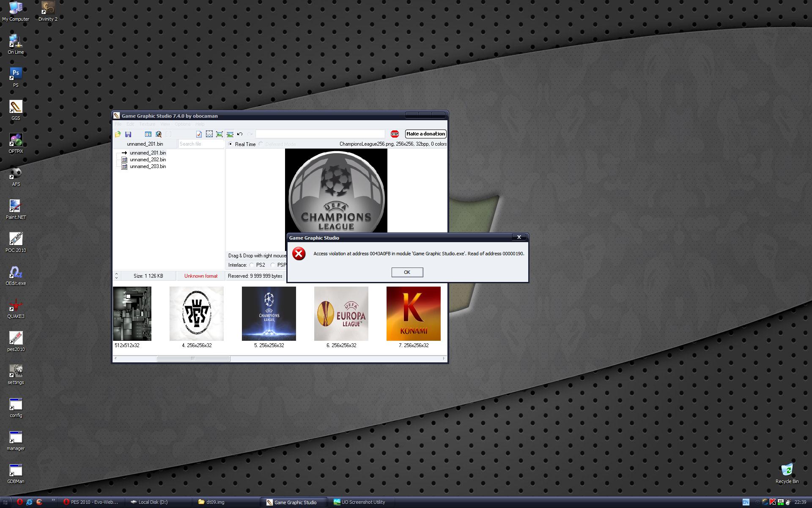This screenshot has width=812, height=508.
Task: Open the My Computer desktop icon
Action: (x=16, y=11)
